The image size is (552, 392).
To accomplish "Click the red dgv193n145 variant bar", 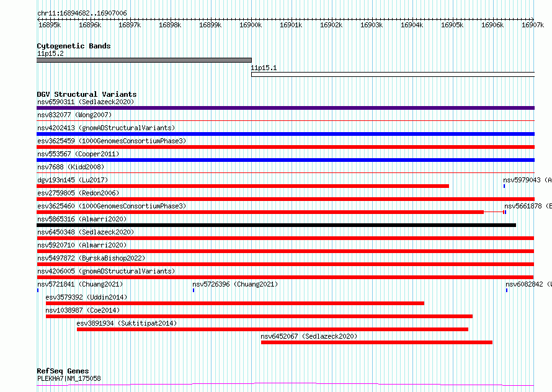I will (x=243, y=186).
